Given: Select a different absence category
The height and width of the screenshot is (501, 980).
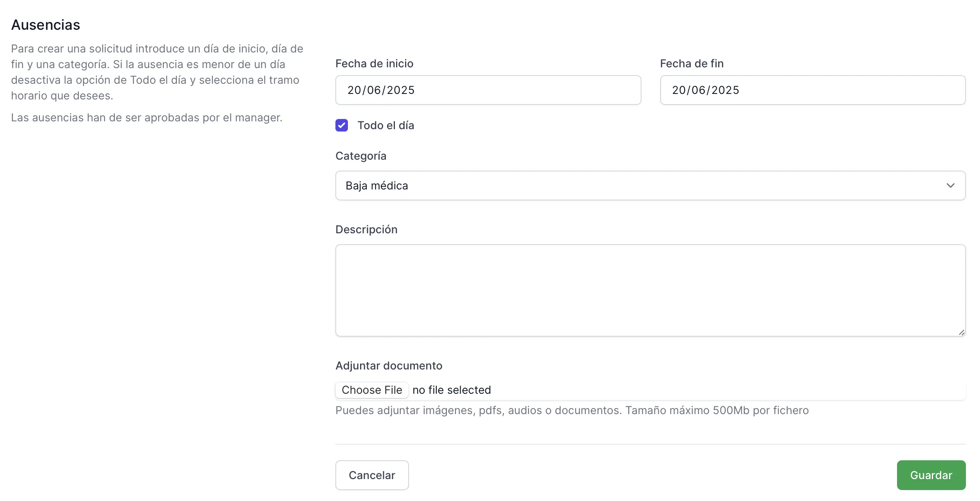Looking at the screenshot, I should pyautogui.click(x=650, y=186).
